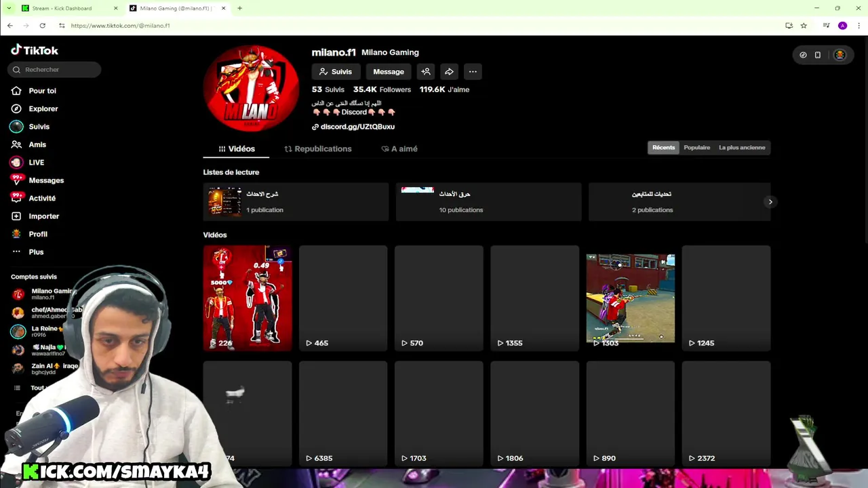The width and height of the screenshot is (868, 488).
Task: Open the three-dot profile options menu
Action: coord(473,72)
